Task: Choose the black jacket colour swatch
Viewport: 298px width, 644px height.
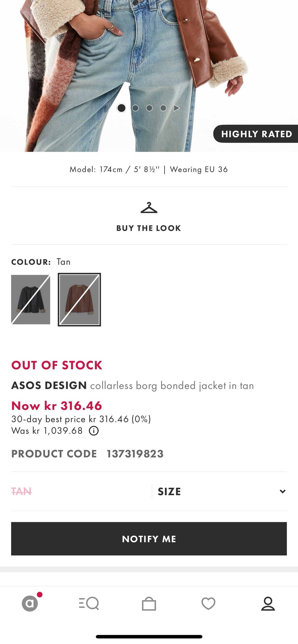Action: point(31,300)
